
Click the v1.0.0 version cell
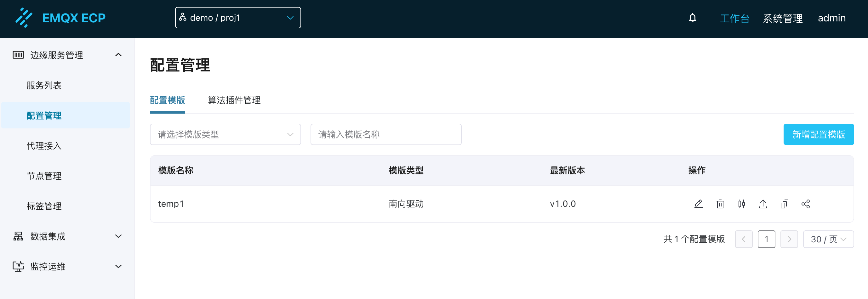point(563,204)
